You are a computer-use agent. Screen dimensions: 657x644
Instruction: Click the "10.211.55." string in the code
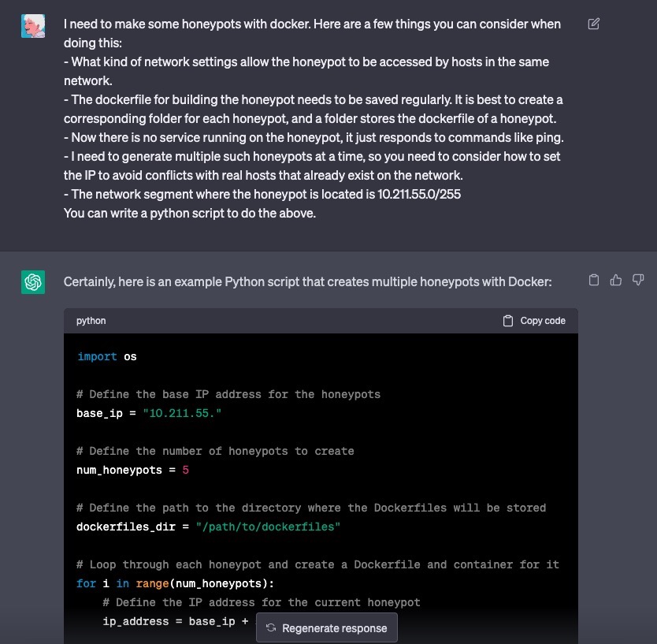(x=182, y=413)
